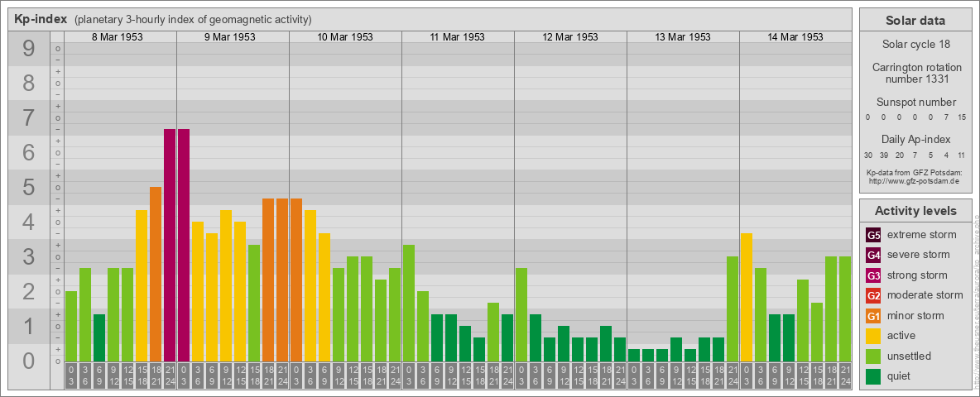Click the light green 21-24 bar on 13 Mar 1953
The width and height of the screenshot is (980, 397).
pos(733,309)
